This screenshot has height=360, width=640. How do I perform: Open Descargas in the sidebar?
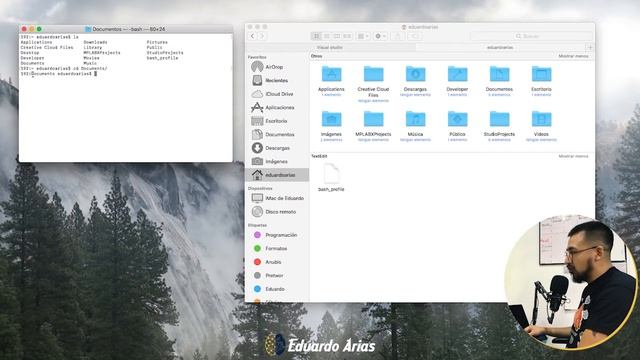pyautogui.click(x=277, y=148)
